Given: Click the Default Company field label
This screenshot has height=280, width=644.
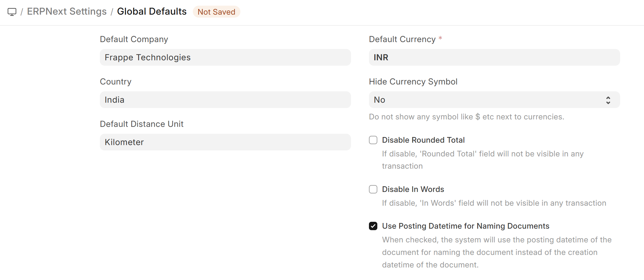Looking at the screenshot, I should click(134, 39).
